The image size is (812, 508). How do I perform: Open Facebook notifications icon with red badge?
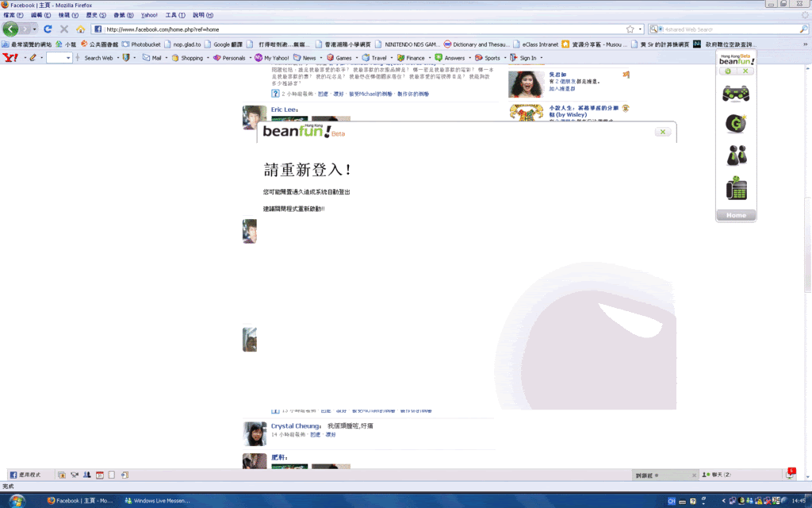pos(791,473)
